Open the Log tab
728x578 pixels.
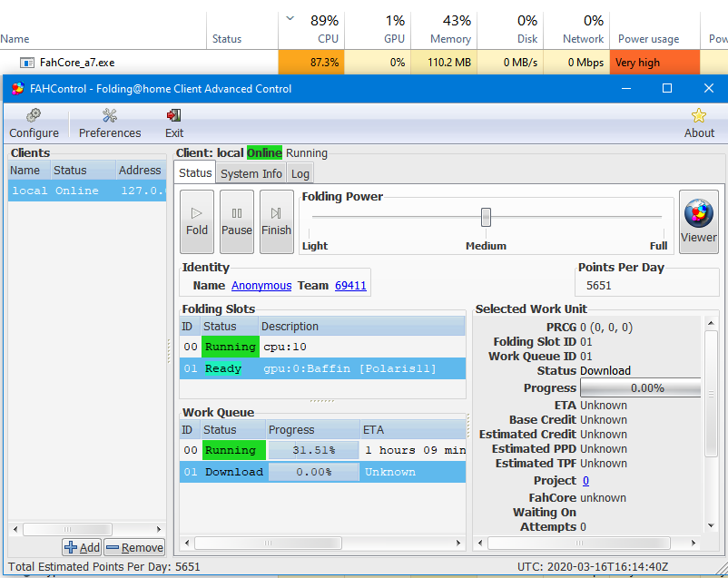(300, 173)
